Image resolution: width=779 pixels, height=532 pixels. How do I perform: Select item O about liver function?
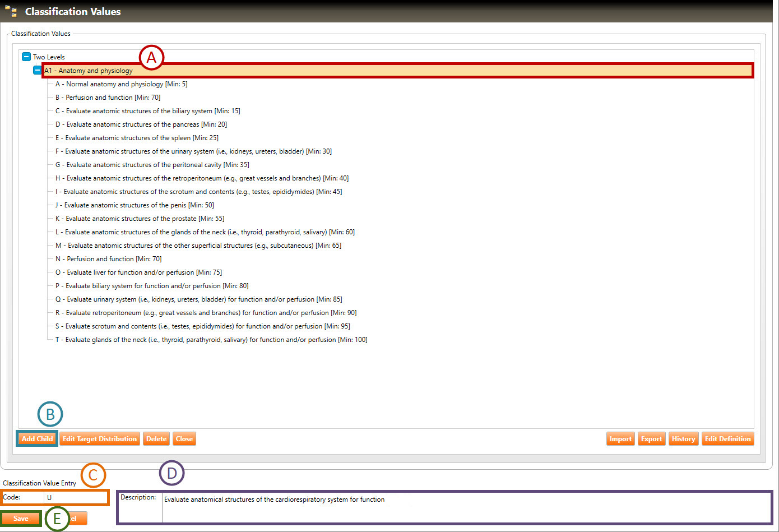tap(138, 272)
